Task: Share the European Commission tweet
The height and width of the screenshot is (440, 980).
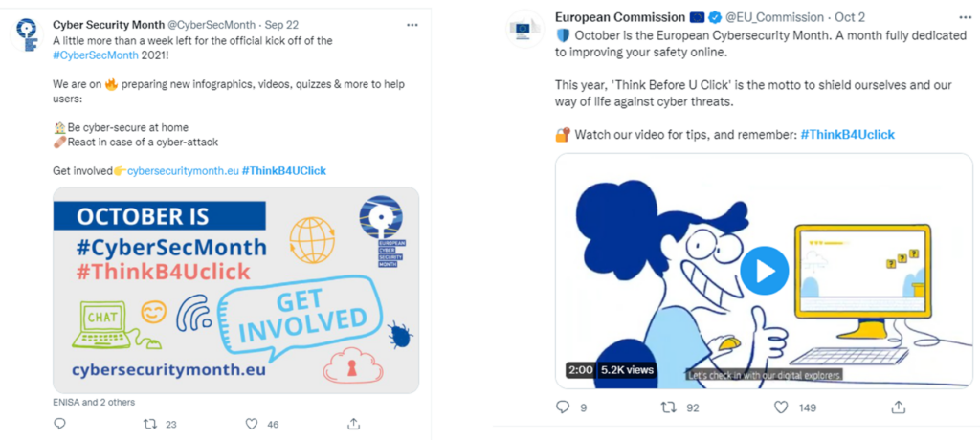Action: click(898, 407)
